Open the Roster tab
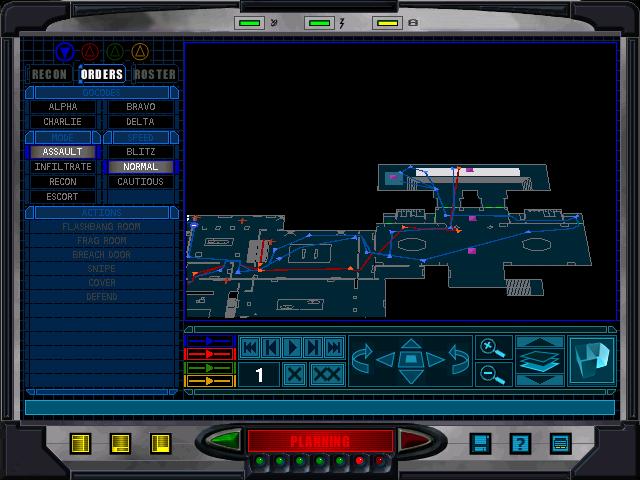 (155, 74)
